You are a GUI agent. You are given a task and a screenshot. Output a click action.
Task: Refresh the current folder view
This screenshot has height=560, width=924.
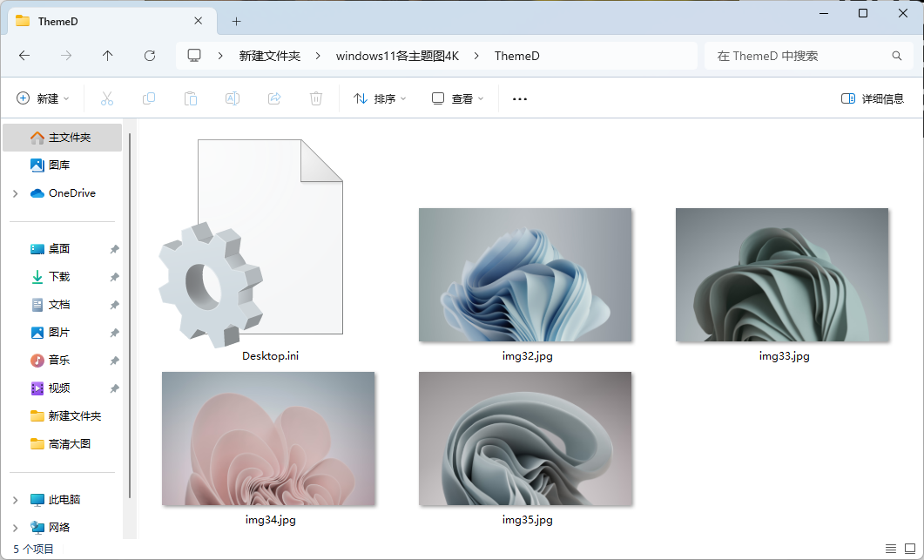point(150,56)
